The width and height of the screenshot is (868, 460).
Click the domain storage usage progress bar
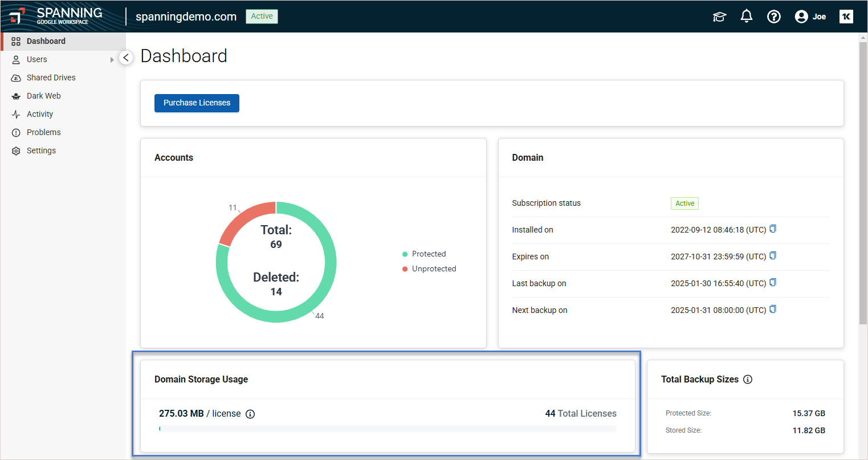(x=388, y=429)
